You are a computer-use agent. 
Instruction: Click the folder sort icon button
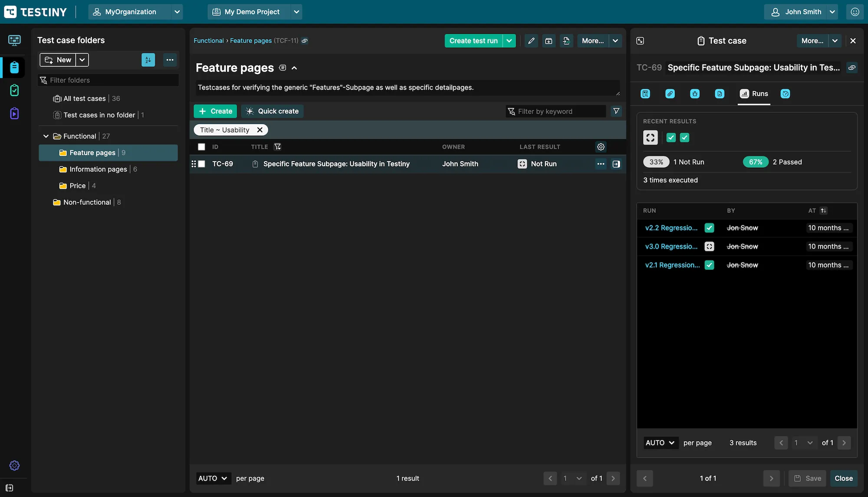click(148, 60)
